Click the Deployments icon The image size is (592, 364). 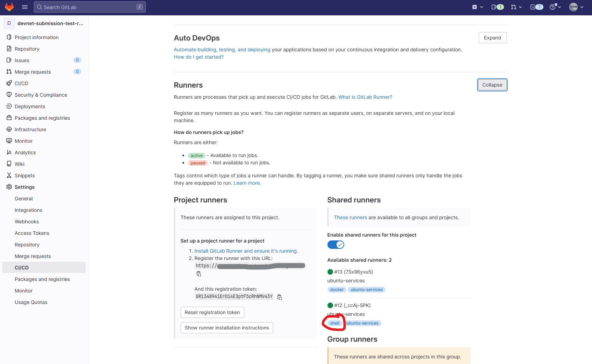click(x=9, y=106)
